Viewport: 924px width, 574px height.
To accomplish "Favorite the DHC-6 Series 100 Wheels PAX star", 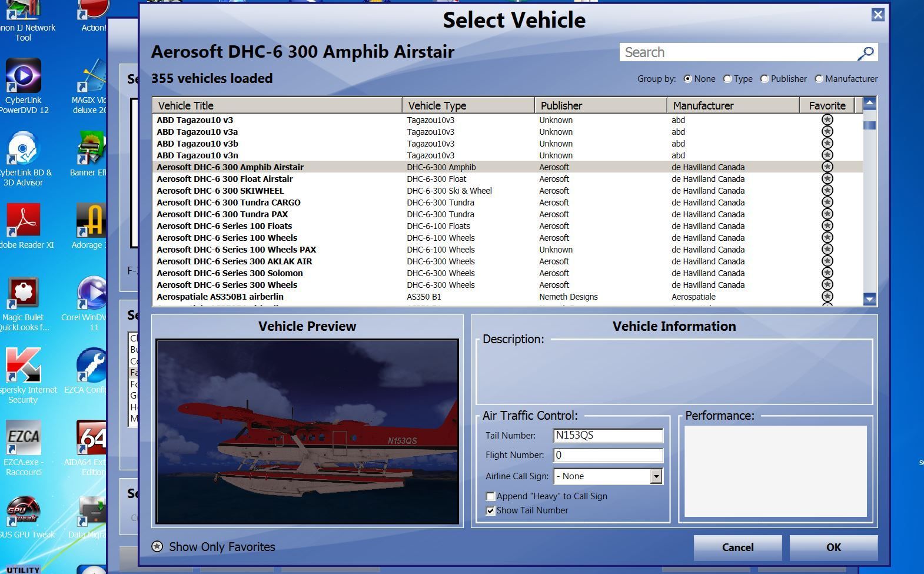I will point(827,249).
